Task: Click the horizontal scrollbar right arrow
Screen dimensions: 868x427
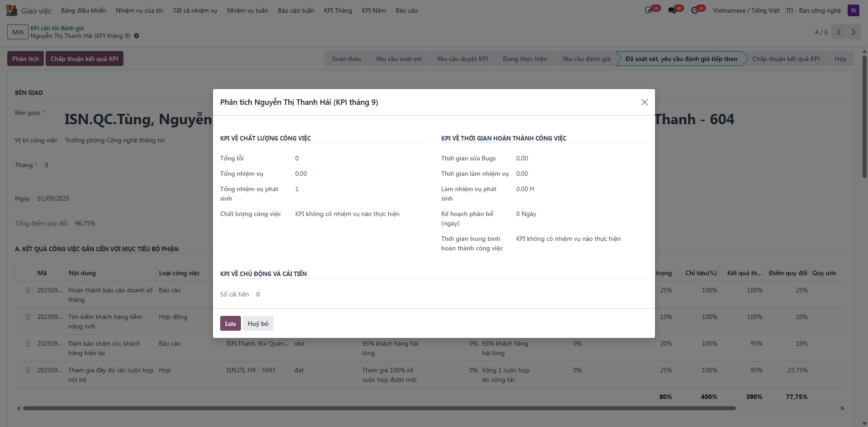Action: [x=843, y=408]
